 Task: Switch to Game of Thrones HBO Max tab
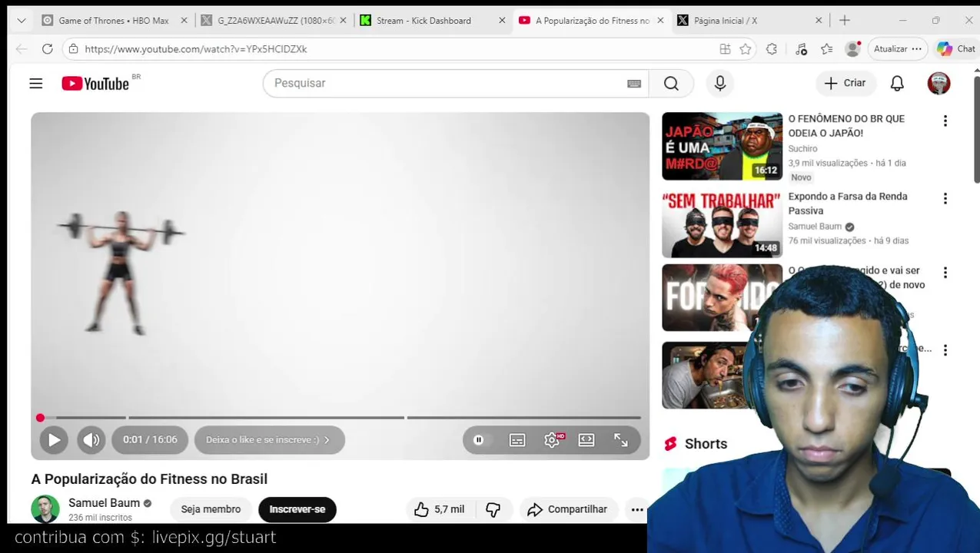pyautogui.click(x=113, y=21)
